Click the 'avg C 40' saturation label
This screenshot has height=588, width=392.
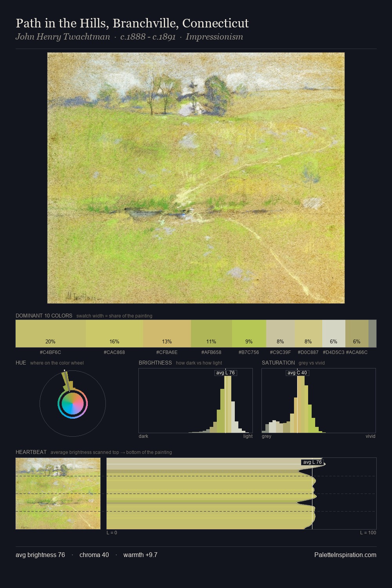297,373
